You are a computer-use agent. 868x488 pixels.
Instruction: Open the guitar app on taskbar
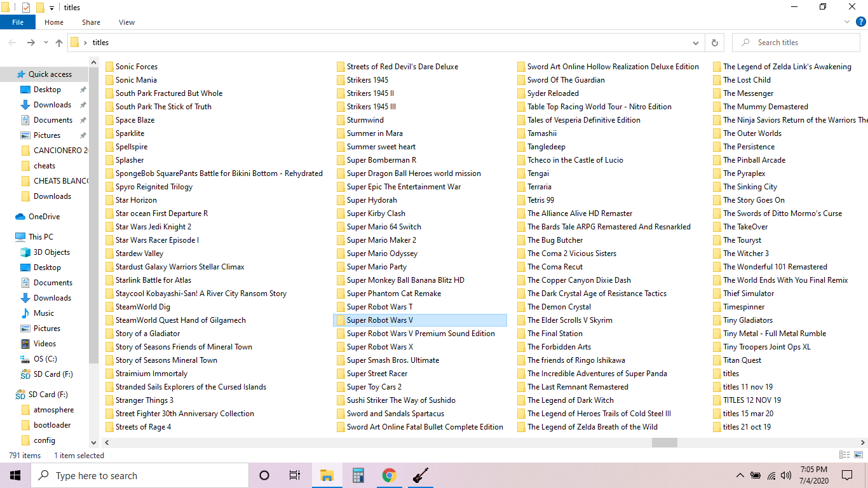coord(420,475)
